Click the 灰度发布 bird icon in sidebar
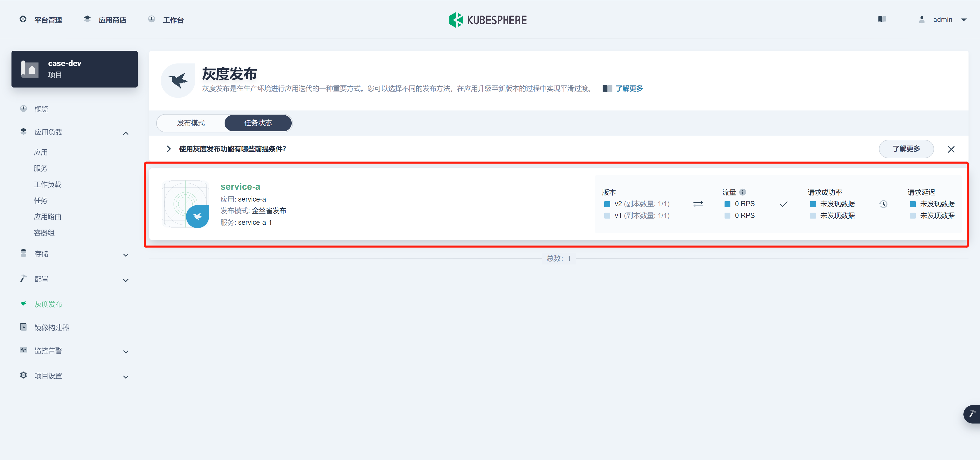 pos(23,304)
